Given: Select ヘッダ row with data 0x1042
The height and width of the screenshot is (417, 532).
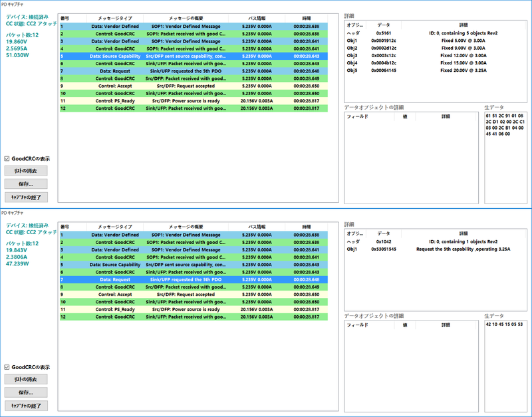Looking at the screenshot, I should coord(436,241).
